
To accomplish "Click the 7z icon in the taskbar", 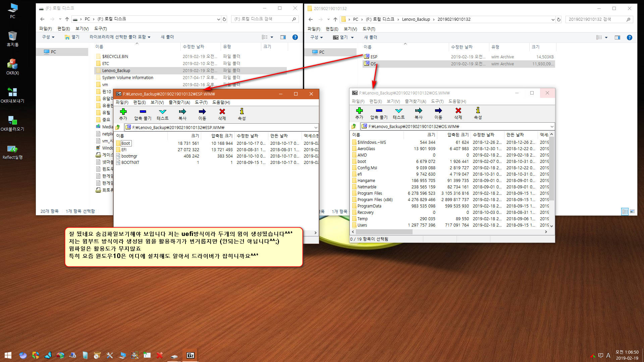I will coord(190,355).
